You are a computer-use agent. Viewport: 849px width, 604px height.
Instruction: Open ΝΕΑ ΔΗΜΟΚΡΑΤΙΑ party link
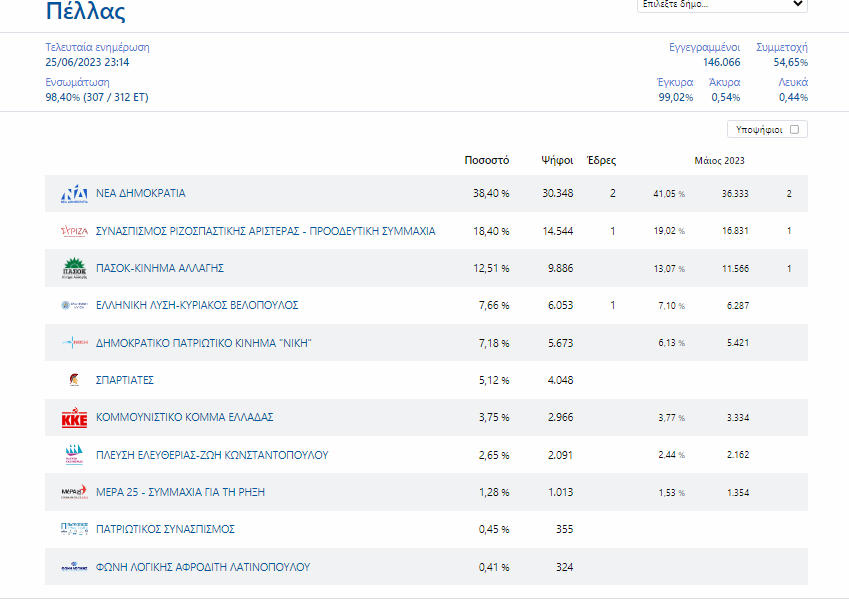pyautogui.click(x=141, y=193)
